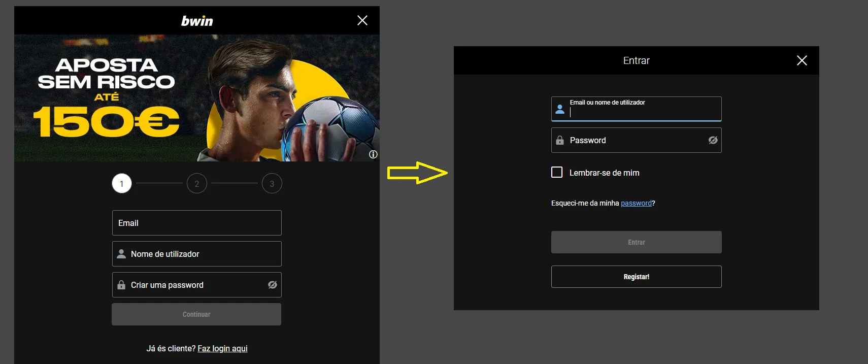
Task: Open the forgotten password link
Action: point(636,203)
